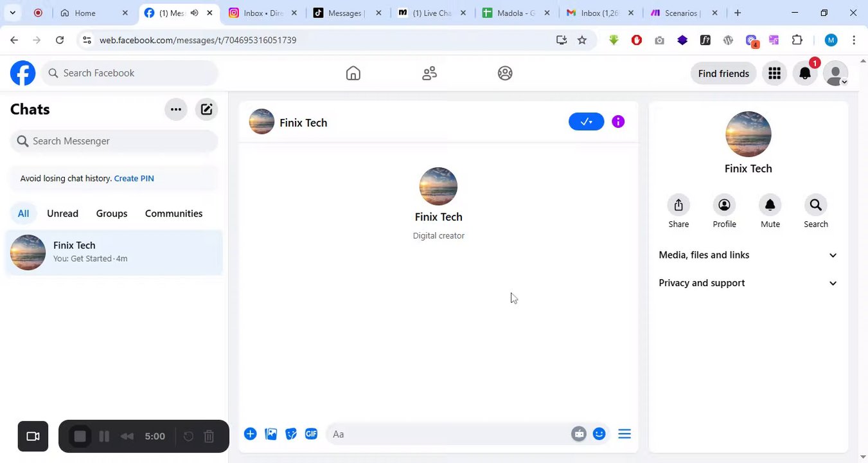This screenshot has height=463, width=868.
Task: Click the install app icon in address bar
Action: (562, 40)
